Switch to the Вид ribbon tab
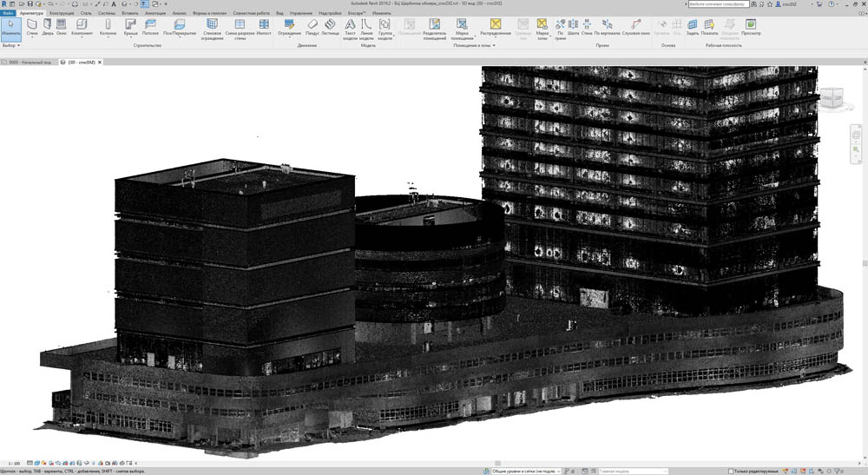The height and width of the screenshot is (475, 868). (x=279, y=13)
